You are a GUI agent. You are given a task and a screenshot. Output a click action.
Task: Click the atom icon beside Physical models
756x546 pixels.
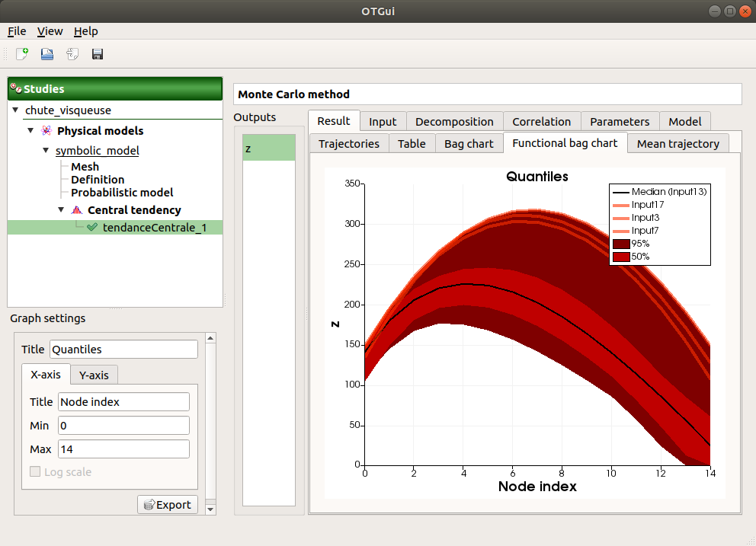click(46, 130)
